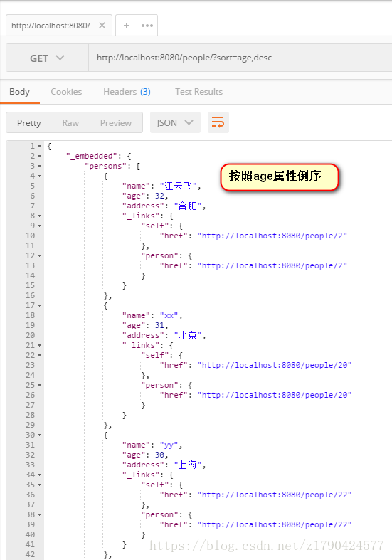This screenshot has width=392, height=560.
Task: Collapse the _links block at line 21
Action: (39, 345)
